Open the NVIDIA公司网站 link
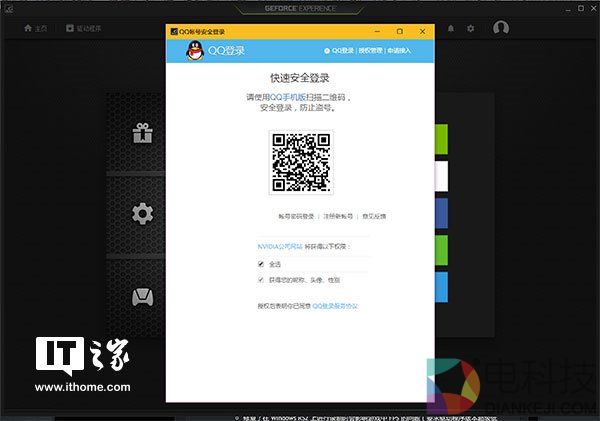 point(280,246)
